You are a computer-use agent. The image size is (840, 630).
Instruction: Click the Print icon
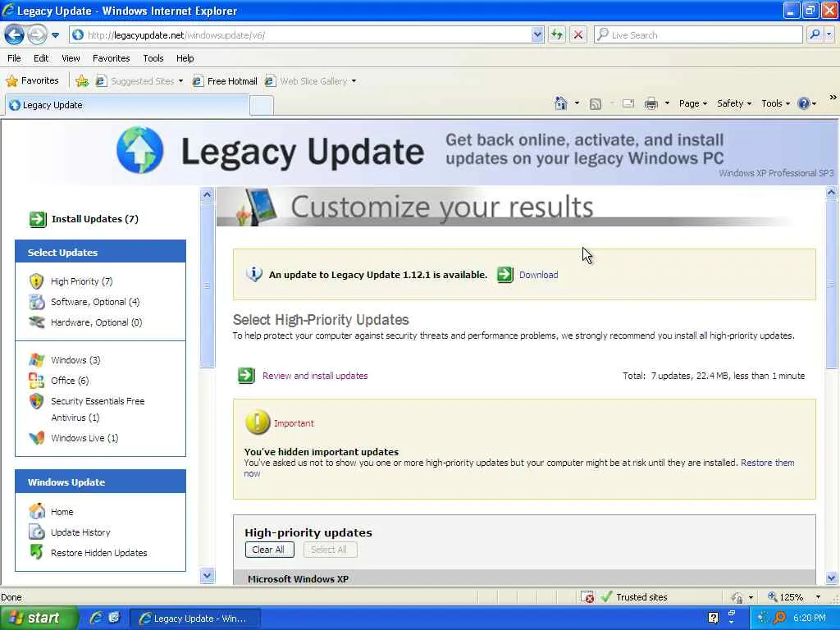651,103
